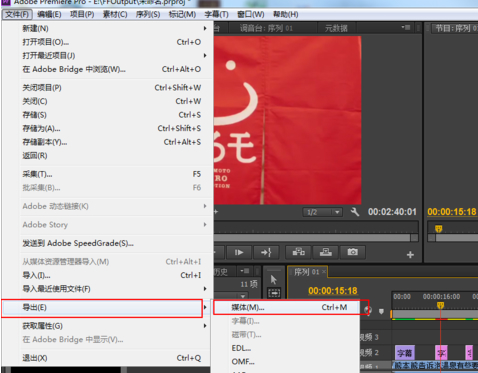Viewport: 478px width, 373px height.
Task: Select 媒体(M)... export option
Action: (286, 307)
